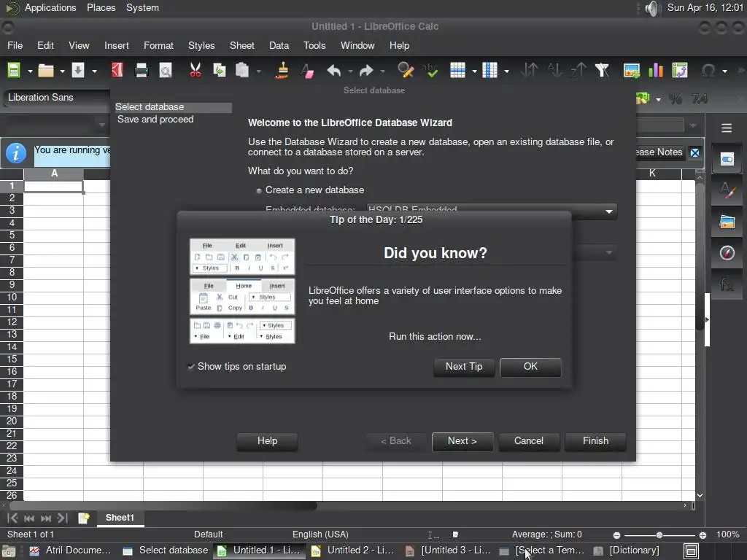747x560 pixels.
Task: Click the zoom out minus button
Action: (616, 535)
